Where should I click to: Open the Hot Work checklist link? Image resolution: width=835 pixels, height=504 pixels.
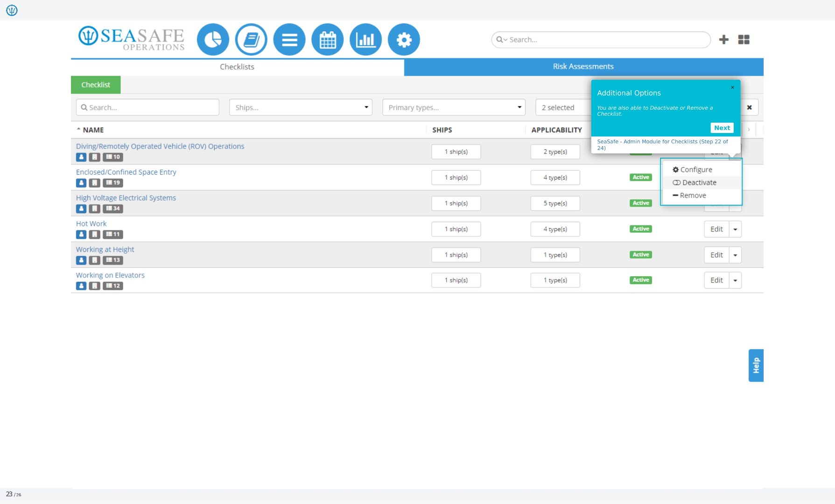91,224
